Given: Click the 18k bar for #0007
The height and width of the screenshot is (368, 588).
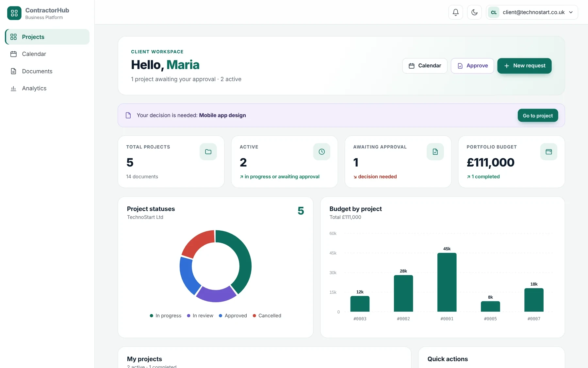Looking at the screenshot, I should point(534,300).
